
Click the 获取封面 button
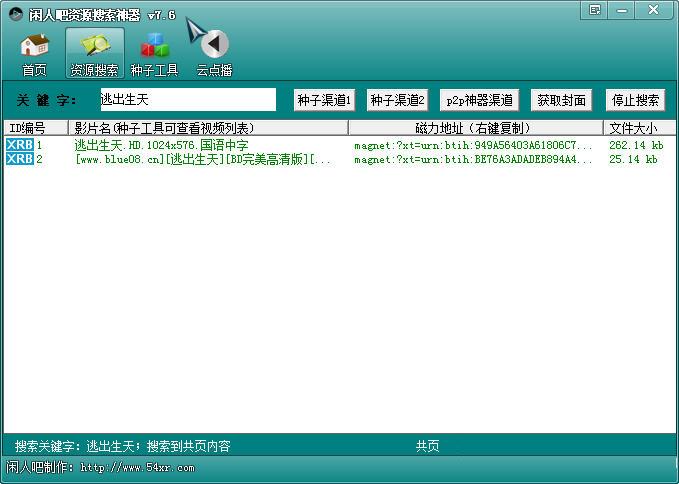tap(561, 100)
